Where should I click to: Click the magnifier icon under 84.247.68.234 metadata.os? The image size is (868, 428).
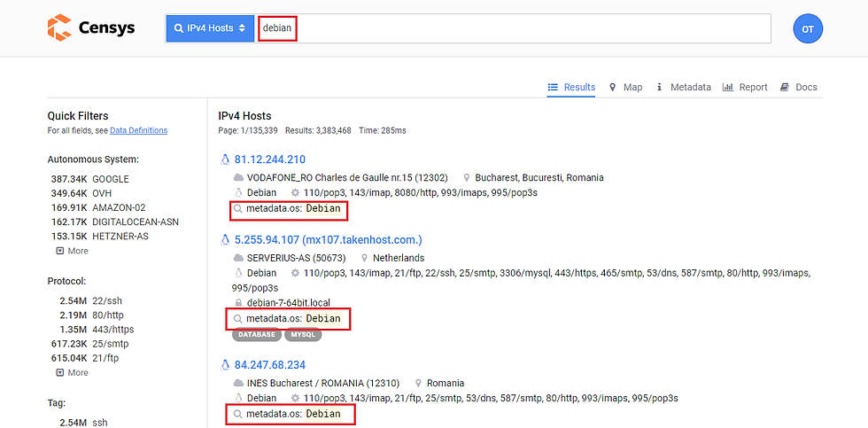(x=238, y=414)
